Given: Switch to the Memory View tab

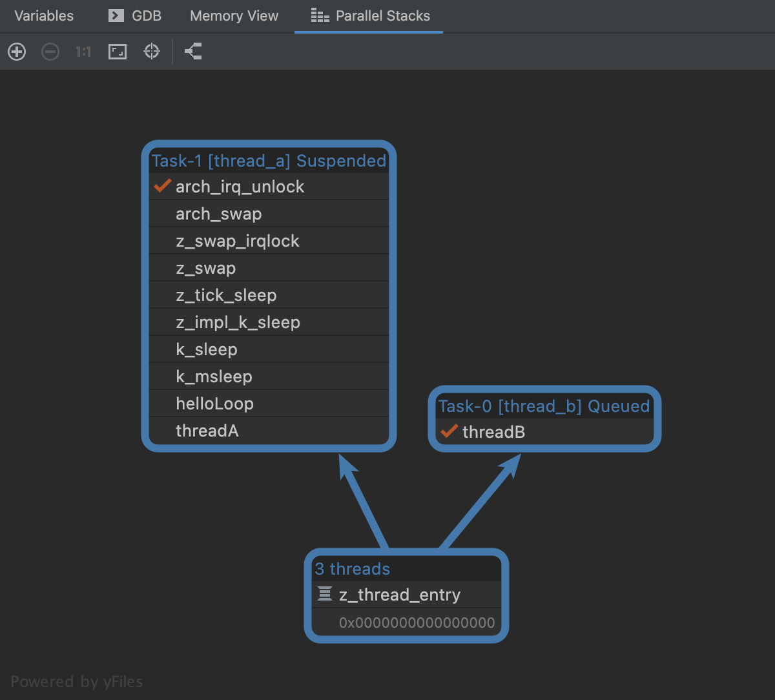Looking at the screenshot, I should 234,16.
